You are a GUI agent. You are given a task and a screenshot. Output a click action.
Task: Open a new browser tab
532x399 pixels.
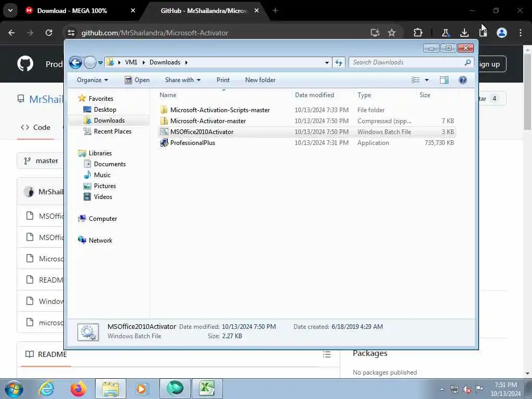pos(275,11)
